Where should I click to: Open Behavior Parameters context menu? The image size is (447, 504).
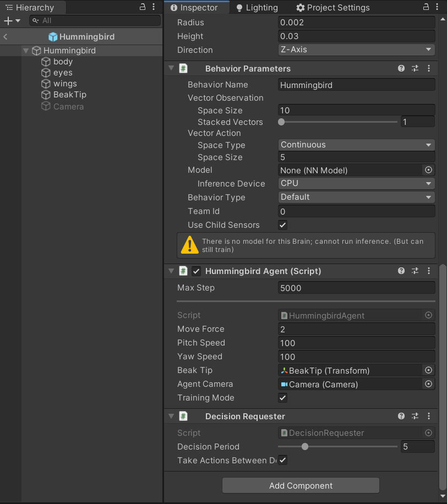[429, 68]
